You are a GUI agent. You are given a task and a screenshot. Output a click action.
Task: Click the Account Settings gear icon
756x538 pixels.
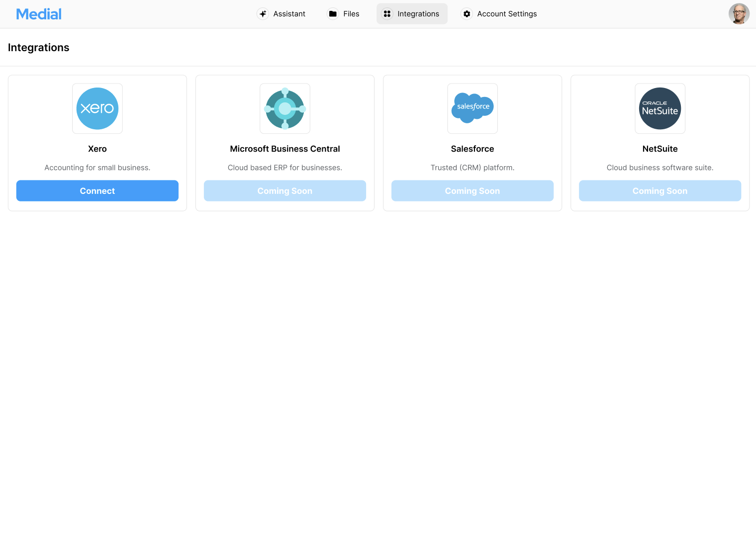point(467,14)
